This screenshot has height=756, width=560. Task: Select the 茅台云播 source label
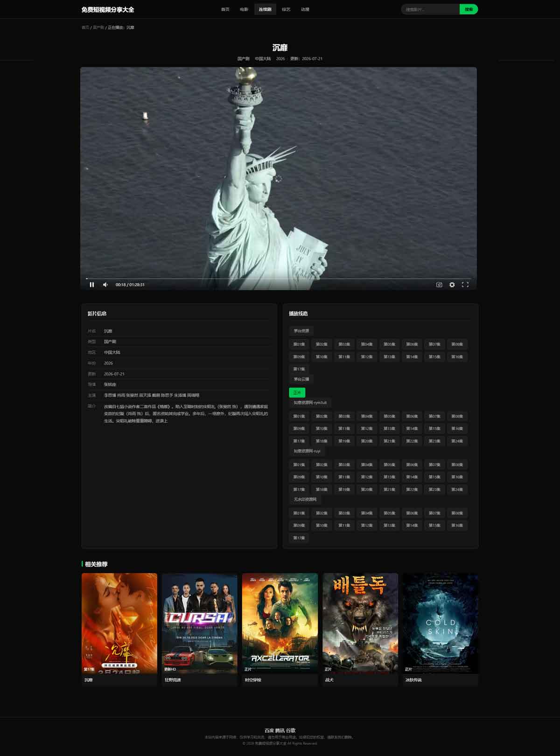301,379
